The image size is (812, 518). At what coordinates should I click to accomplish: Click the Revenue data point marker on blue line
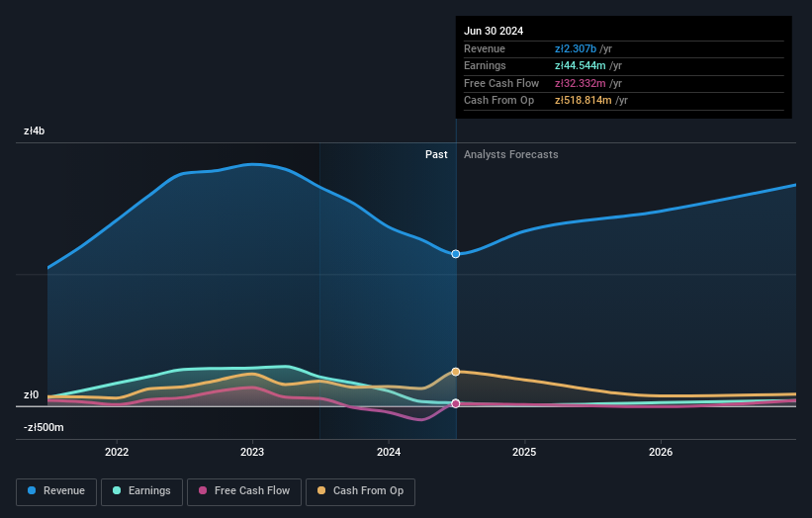click(456, 254)
